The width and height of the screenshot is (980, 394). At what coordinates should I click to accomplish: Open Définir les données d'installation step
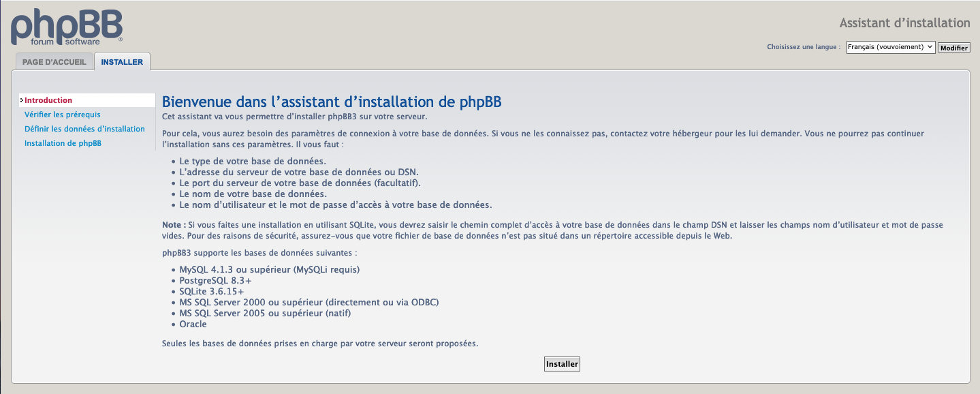tap(84, 129)
